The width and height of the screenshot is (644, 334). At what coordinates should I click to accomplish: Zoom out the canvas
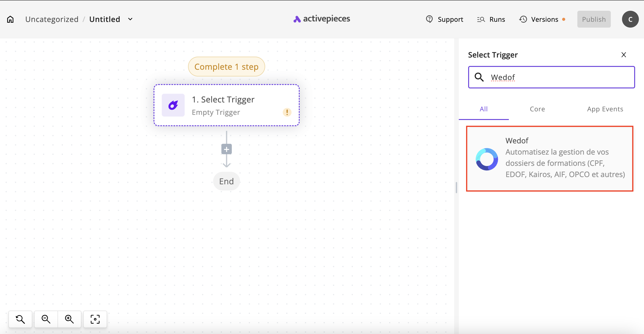[x=46, y=319]
